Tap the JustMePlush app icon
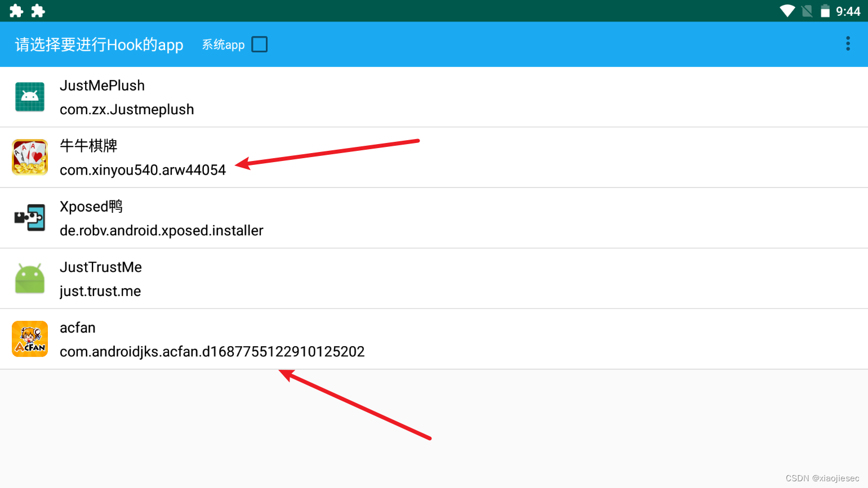868x488 pixels. coord(30,97)
